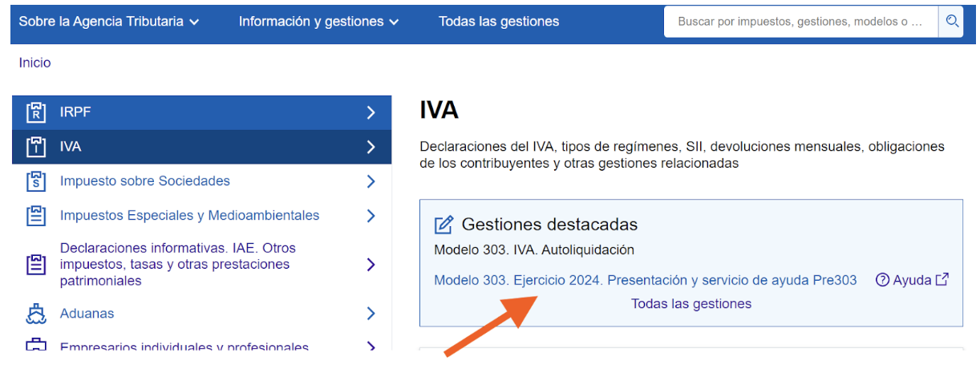Click the IVA document icon in sidebar
980x369 pixels.
pyautogui.click(x=36, y=147)
